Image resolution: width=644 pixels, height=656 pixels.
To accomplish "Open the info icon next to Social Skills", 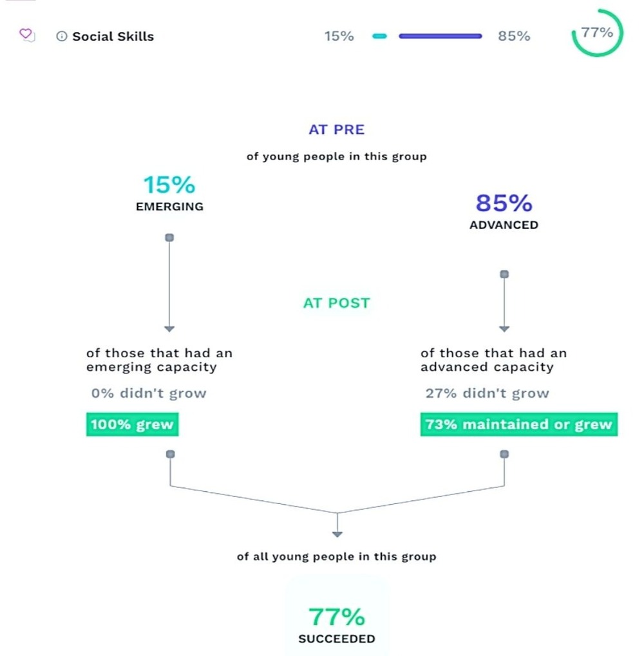I will click(62, 37).
